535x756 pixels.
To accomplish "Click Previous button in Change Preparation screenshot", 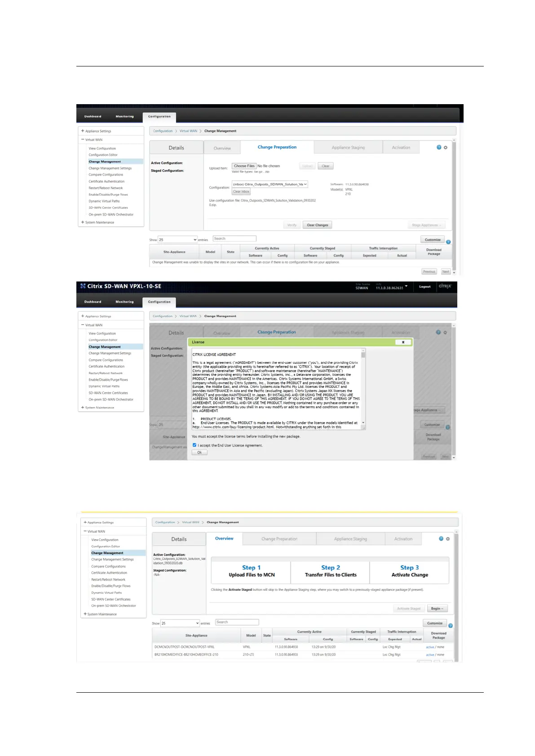I will [x=429, y=272].
